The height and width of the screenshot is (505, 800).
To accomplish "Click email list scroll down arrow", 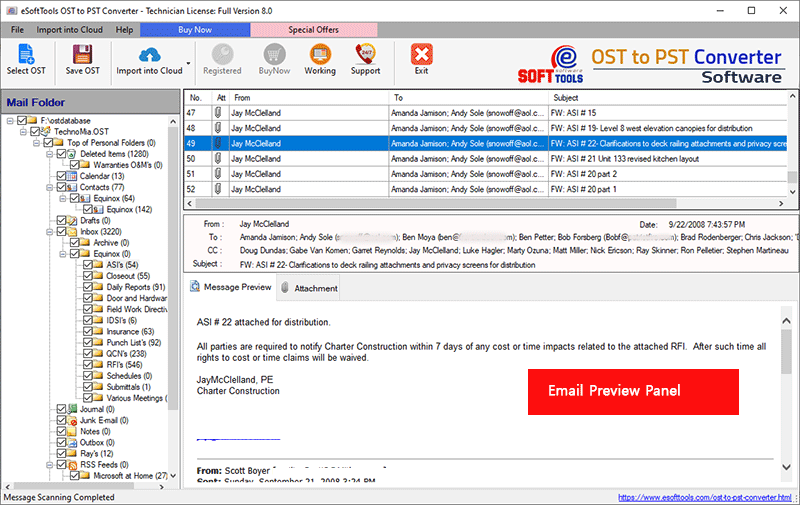I will click(792, 192).
